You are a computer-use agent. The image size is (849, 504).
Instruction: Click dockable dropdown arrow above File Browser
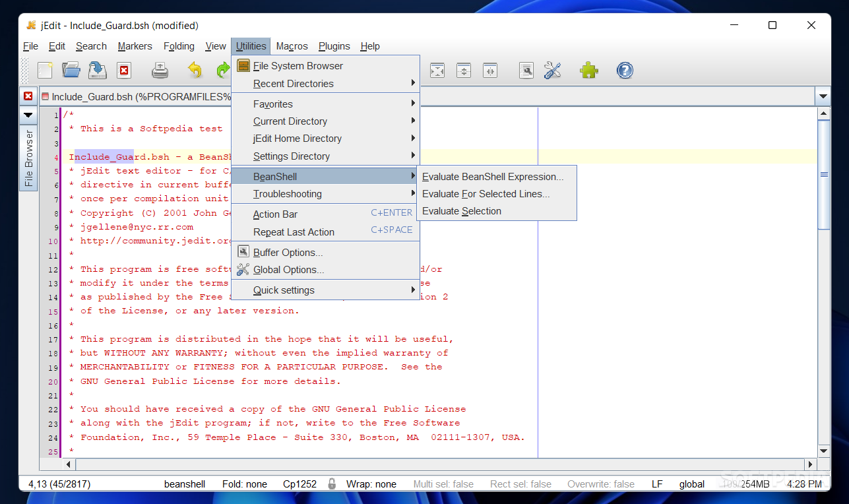click(x=28, y=115)
